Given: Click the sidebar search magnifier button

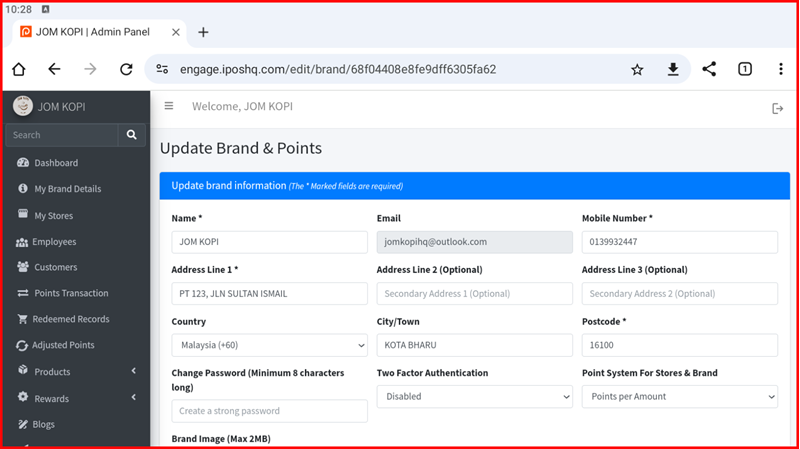Looking at the screenshot, I should [131, 135].
